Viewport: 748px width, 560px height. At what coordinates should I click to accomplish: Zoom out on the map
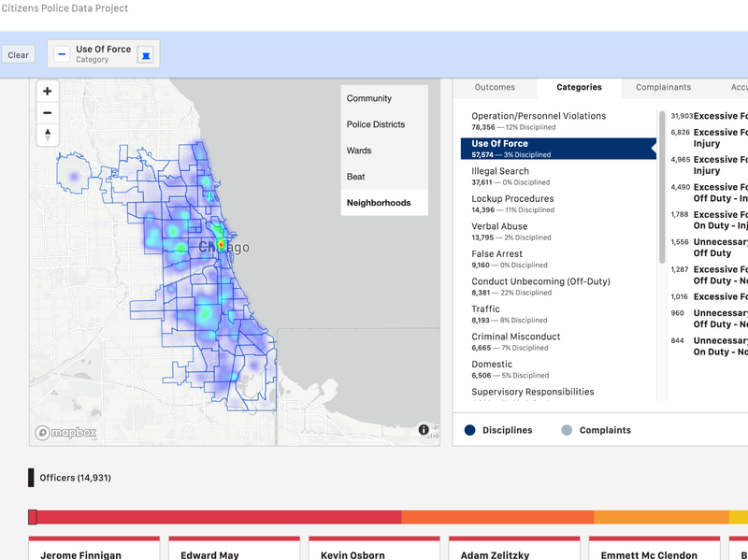tap(48, 113)
